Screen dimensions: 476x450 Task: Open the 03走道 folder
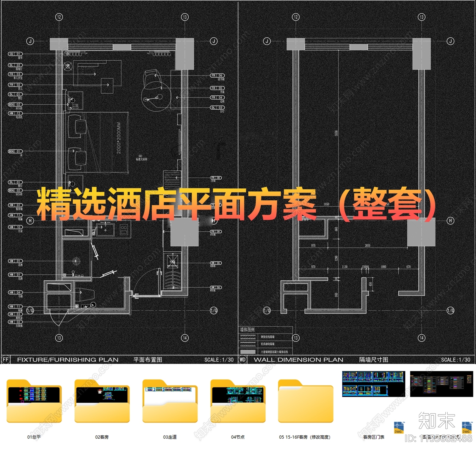170,401
